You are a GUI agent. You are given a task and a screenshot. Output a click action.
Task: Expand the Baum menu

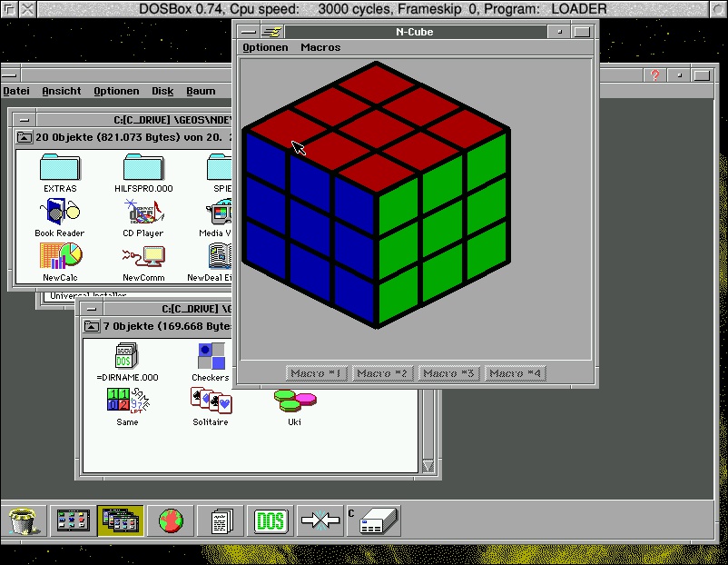point(201,91)
